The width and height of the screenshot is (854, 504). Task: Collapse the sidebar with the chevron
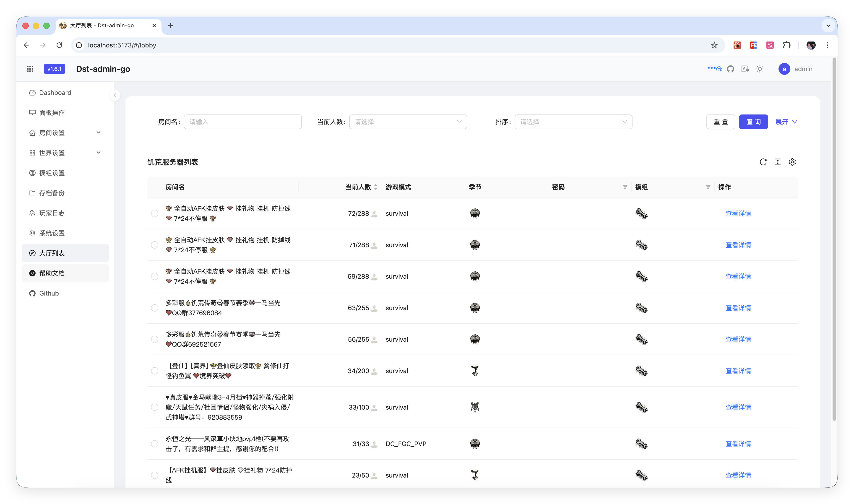coord(115,95)
